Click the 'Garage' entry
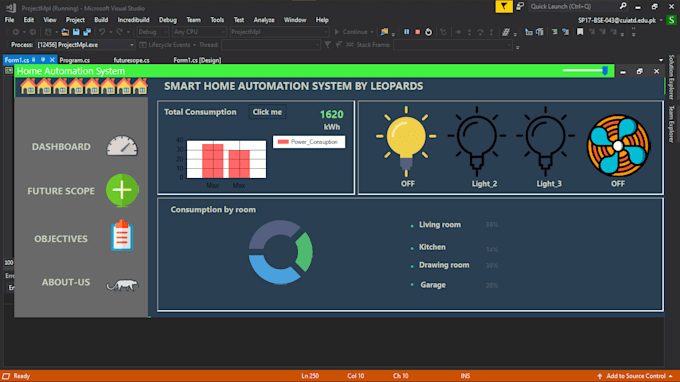Image resolution: width=680 pixels, height=382 pixels. [x=433, y=285]
